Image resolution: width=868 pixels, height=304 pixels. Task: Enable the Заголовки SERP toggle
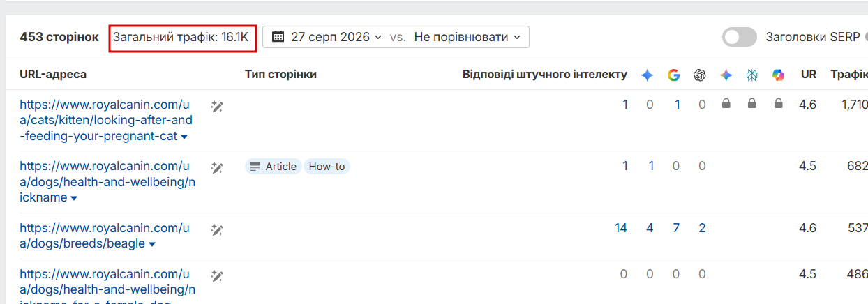click(x=740, y=37)
